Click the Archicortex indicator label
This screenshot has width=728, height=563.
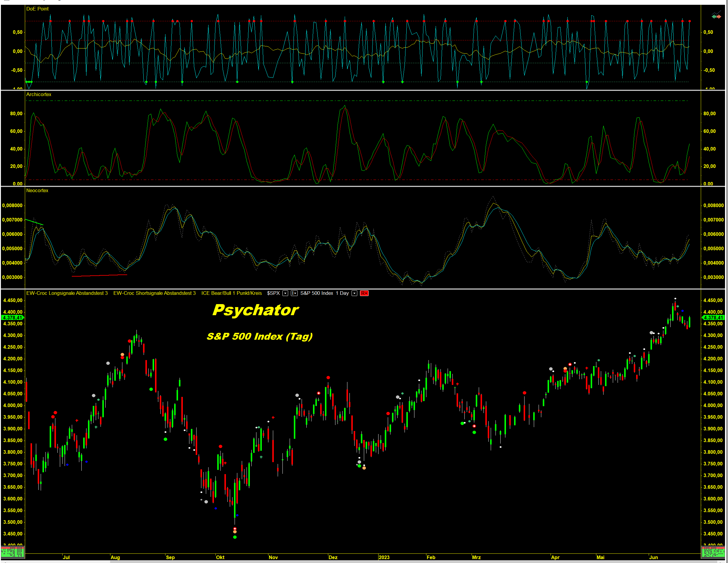point(39,94)
